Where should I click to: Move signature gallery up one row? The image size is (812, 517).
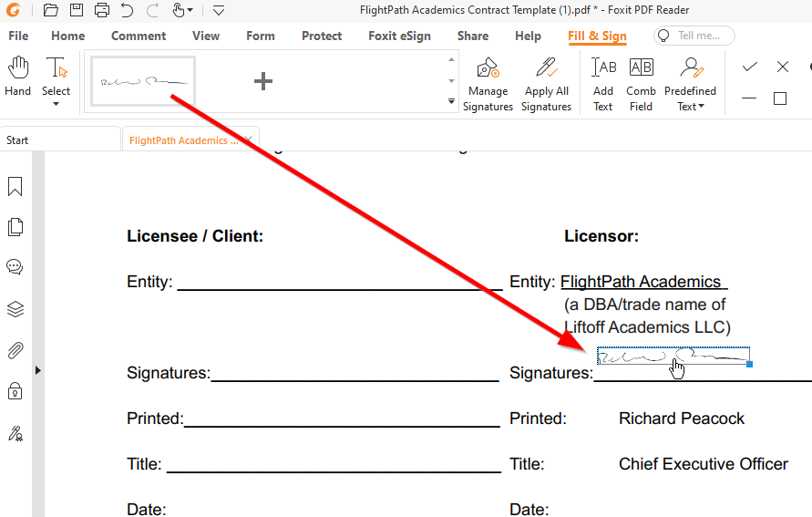tap(452, 59)
